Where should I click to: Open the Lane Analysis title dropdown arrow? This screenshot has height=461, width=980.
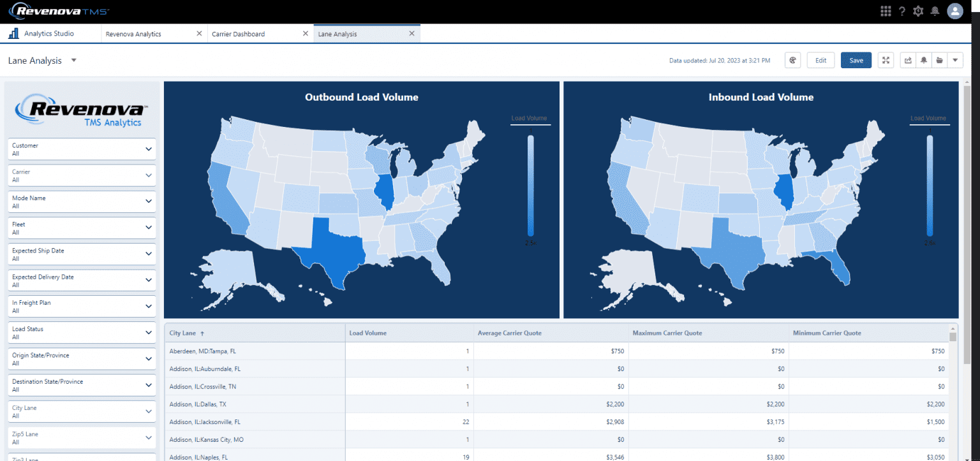[73, 60]
